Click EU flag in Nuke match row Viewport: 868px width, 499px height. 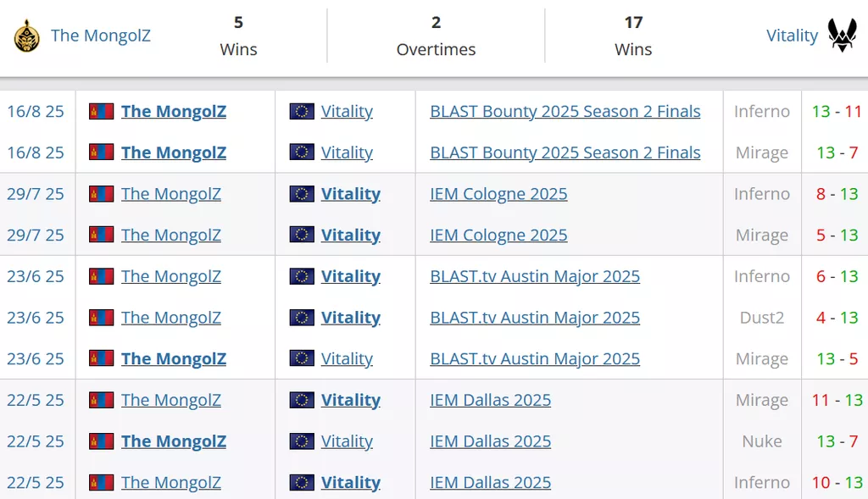(x=302, y=441)
